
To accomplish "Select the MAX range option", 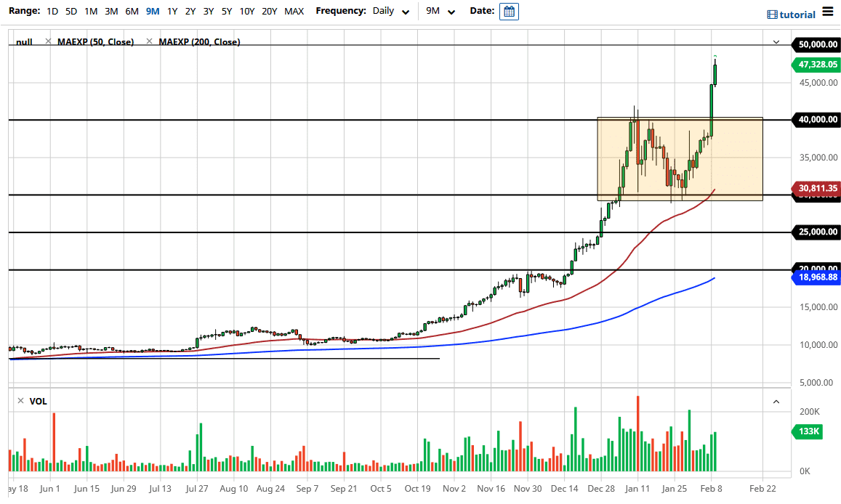I will pos(294,11).
